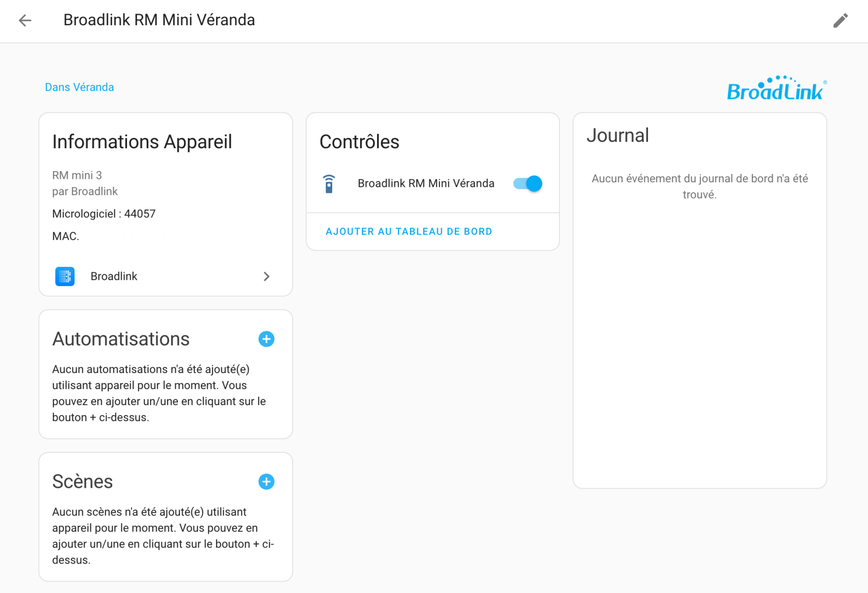
Task: Click the pencil edit device icon
Action: [x=840, y=20]
